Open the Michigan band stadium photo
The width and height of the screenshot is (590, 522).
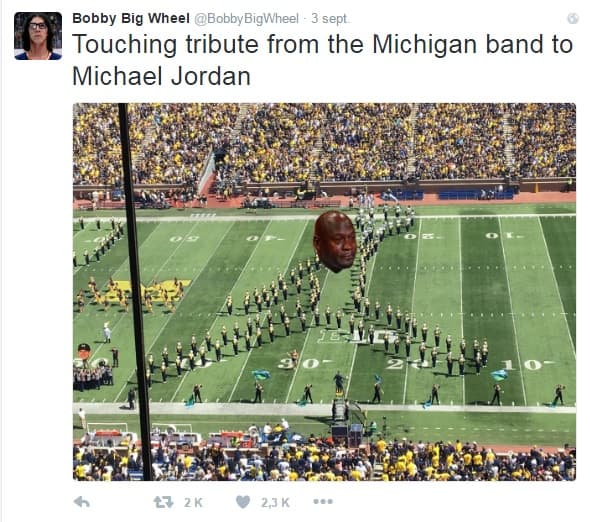[324, 292]
